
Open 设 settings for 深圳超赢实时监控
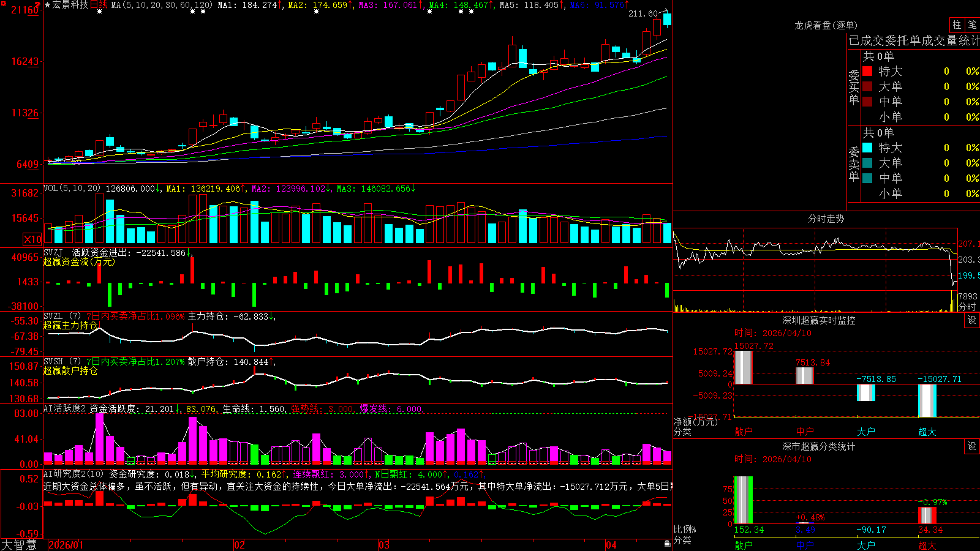tap(971, 320)
